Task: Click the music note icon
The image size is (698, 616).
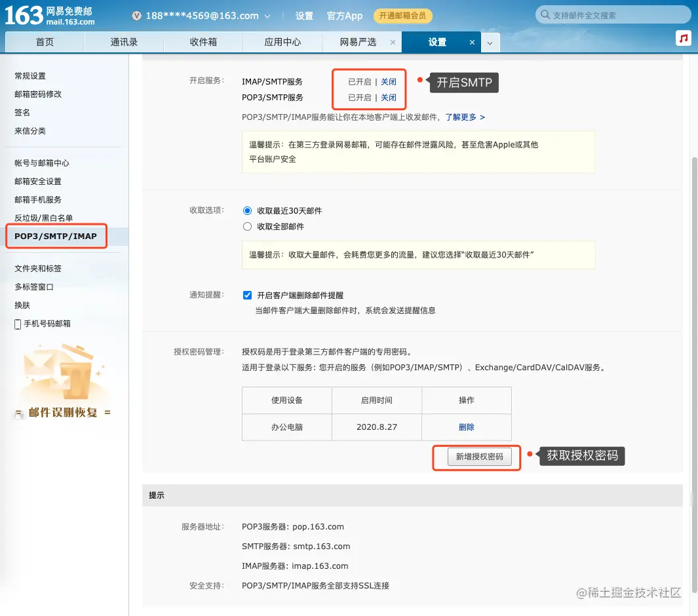Action: [683, 38]
